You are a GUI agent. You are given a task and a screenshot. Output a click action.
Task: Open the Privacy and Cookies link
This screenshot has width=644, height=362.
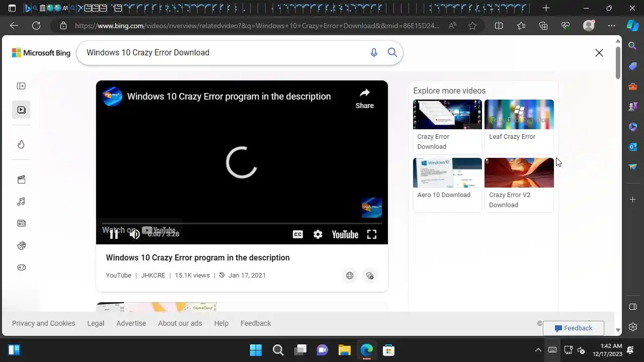[44, 323]
